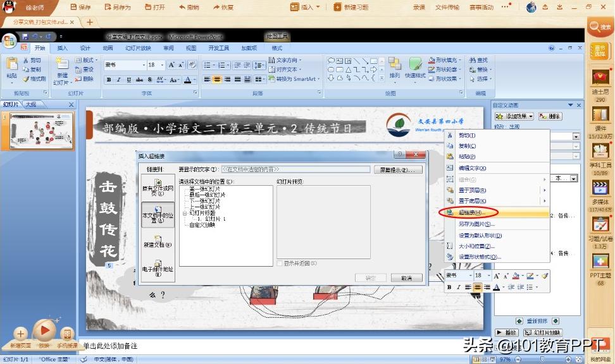Click the bullets list icon in the ribbon
The image size is (615, 364).
click(x=207, y=65)
